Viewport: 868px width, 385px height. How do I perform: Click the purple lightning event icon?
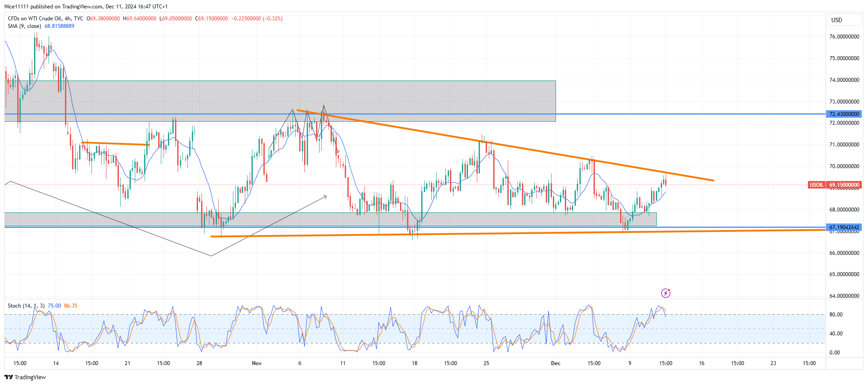pos(666,293)
